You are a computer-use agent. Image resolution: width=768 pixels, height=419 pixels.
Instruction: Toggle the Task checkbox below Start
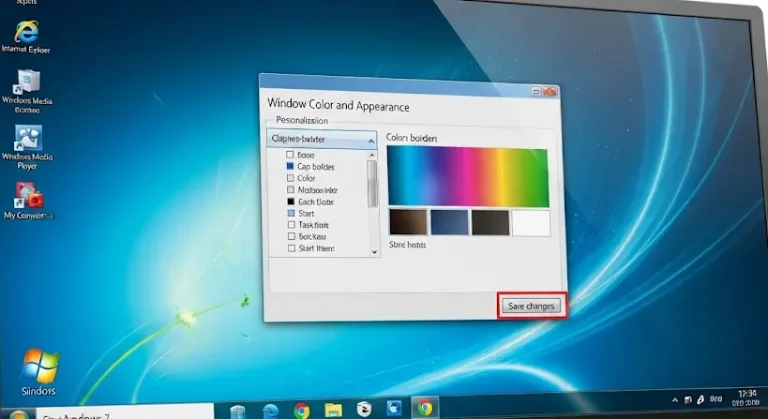pos(291,224)
